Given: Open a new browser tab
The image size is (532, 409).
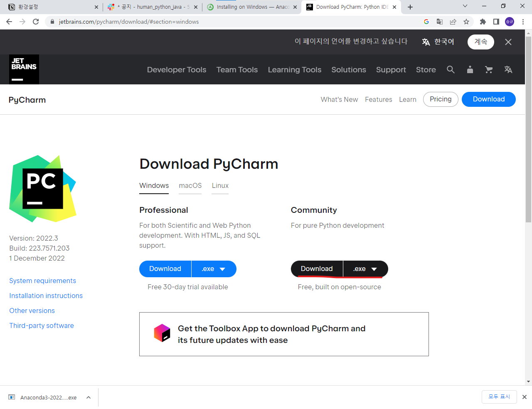Looking at the screenshot, I should coord(410,7).
